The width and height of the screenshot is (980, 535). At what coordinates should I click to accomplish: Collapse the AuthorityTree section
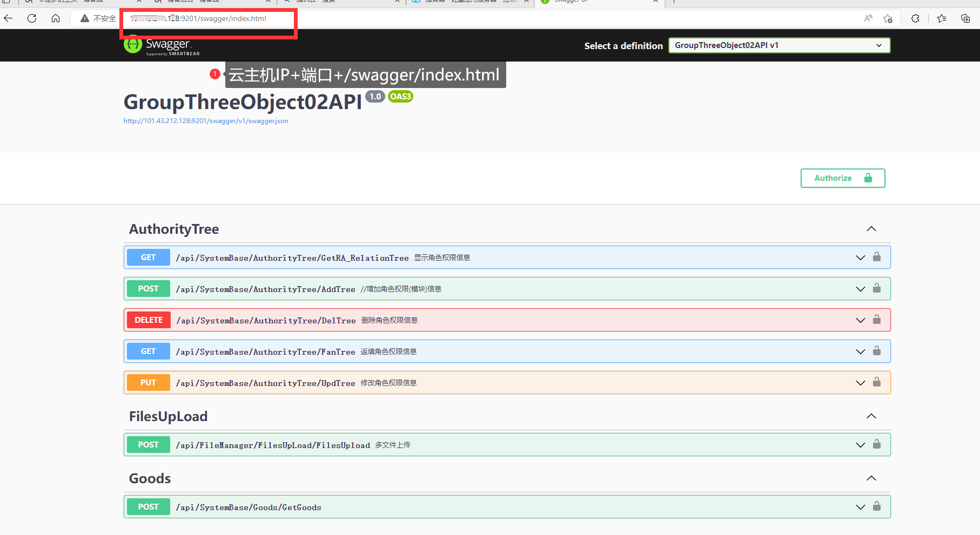(871, 228)
